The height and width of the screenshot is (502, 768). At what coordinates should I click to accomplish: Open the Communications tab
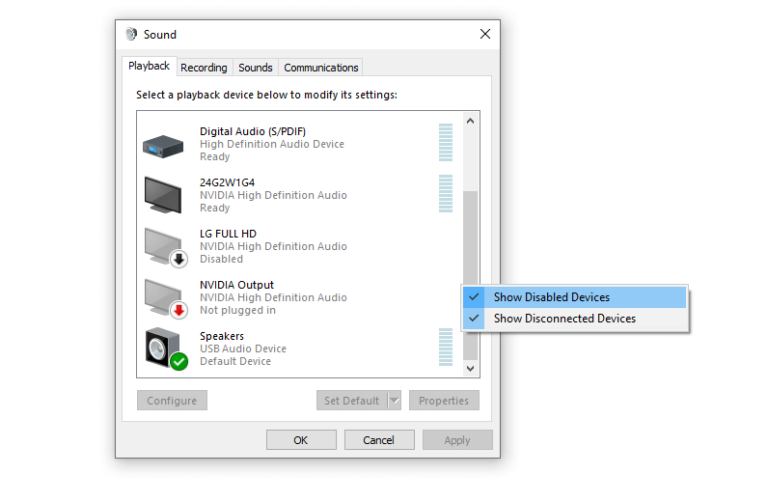321,68
